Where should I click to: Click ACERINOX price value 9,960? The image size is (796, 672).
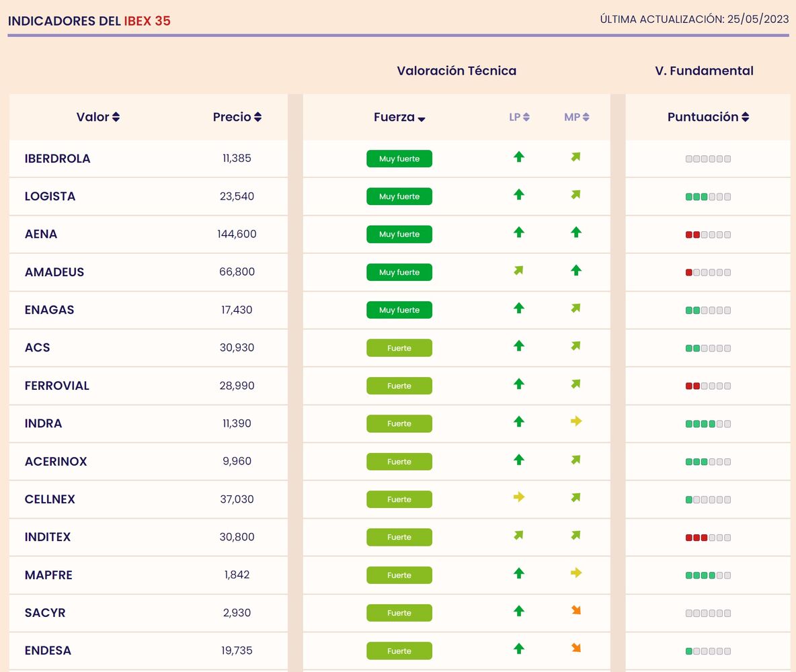point(237,462)
